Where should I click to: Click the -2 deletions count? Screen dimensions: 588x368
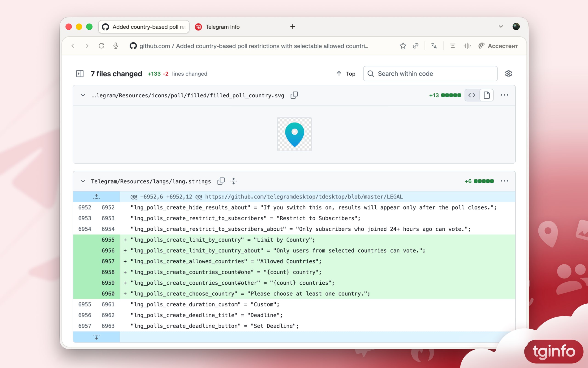pos(166,74)
